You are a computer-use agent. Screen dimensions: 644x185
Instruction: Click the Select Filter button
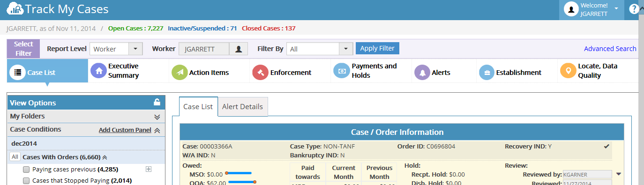[23, 49]
